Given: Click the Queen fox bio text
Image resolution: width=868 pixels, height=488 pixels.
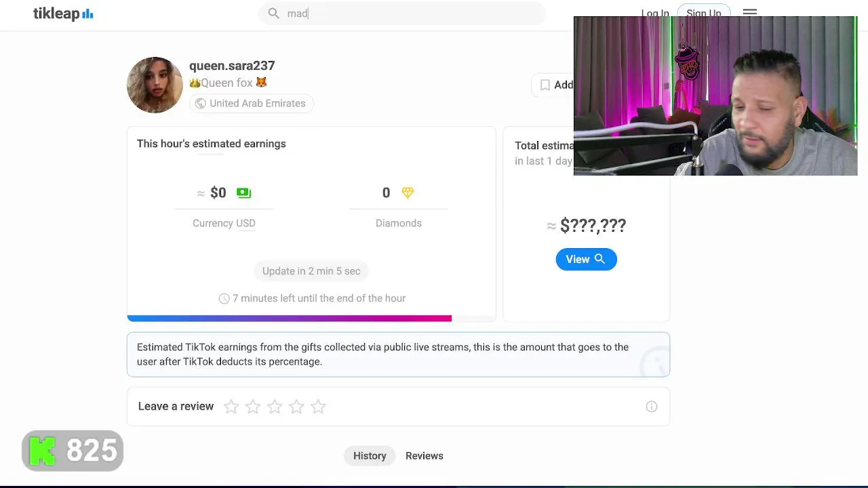Looking at the screenshot, I should pyautogui.click(x=228, y=83).
